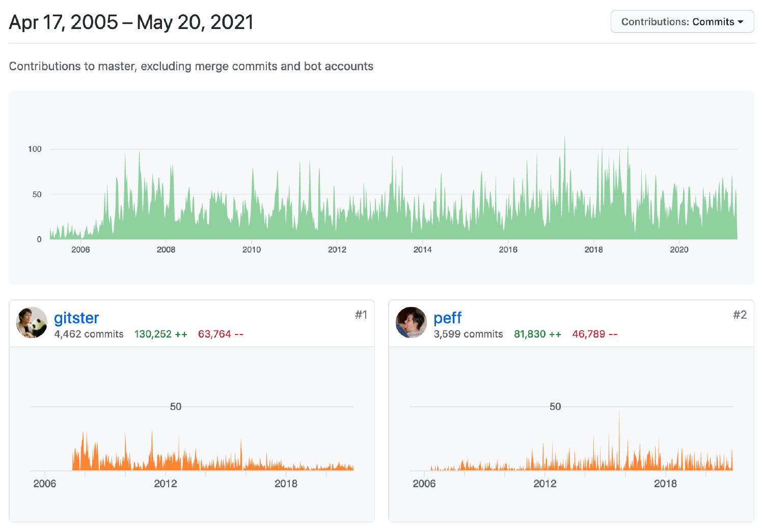The image size is (764, 532).
Task: Click the #1 rank label on gitster's card
Action: coord(362,315)
